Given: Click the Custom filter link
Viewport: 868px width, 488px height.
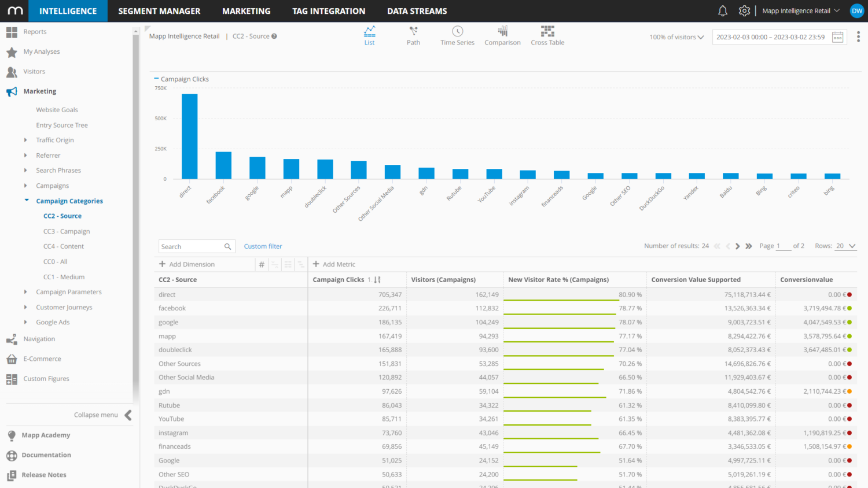Looking at the screenshot, I should (x=263, y=246).
